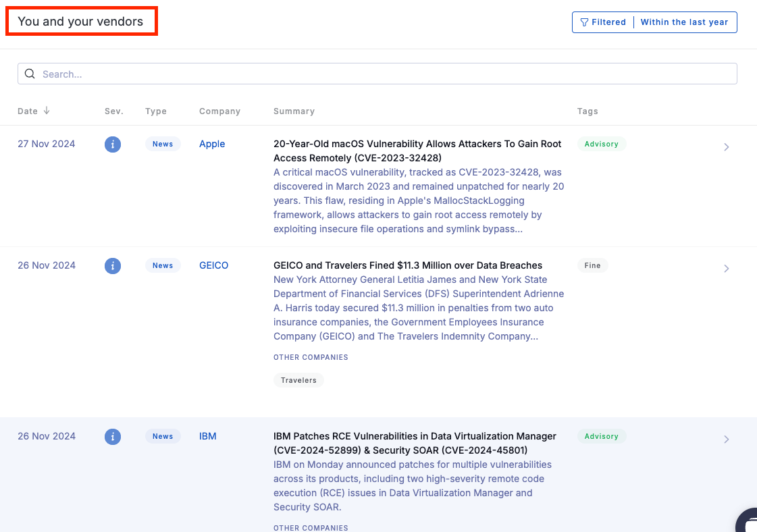Image resolution: width=757 pixels, height=532 pixels.
Task: Open the IBM Patches RCE Vulnerabilities headline
Action: tap(415, 443)
